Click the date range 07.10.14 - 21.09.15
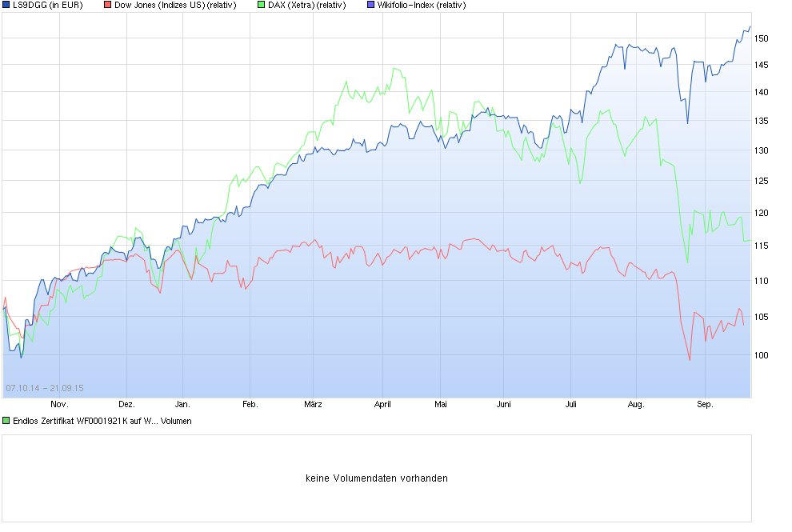792x532 pixels. [x=45, y=387]
